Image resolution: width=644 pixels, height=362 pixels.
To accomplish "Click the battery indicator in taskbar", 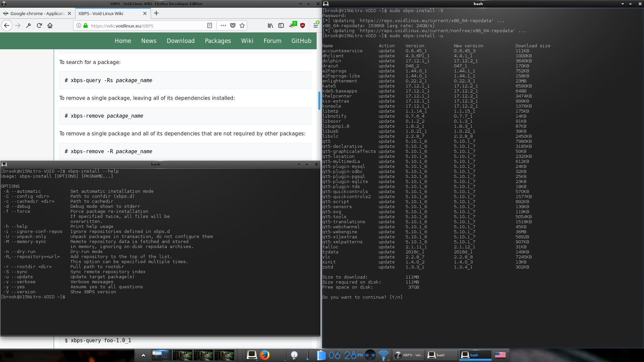I will [x=321, y=355].
